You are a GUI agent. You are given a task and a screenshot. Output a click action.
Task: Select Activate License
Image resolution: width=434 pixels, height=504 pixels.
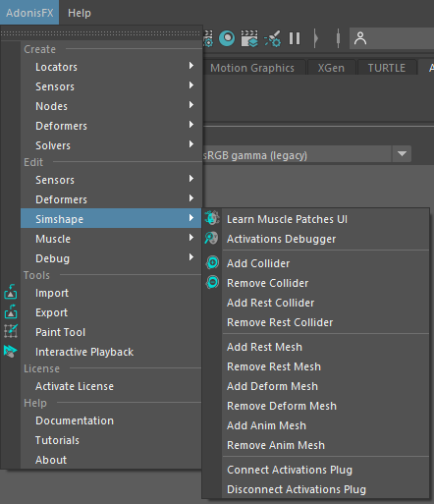click(111, 386)
